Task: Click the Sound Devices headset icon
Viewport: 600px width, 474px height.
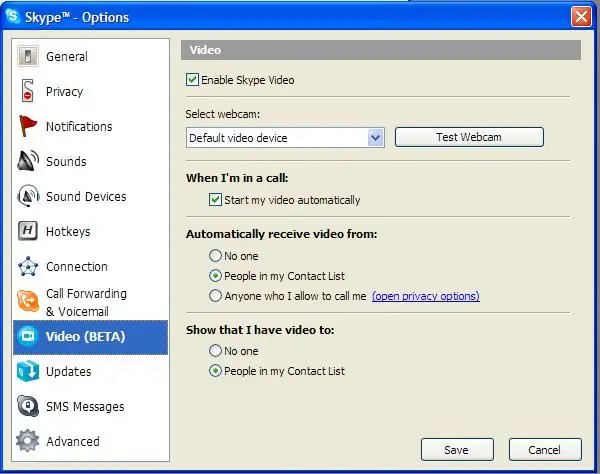Action: 28,196
